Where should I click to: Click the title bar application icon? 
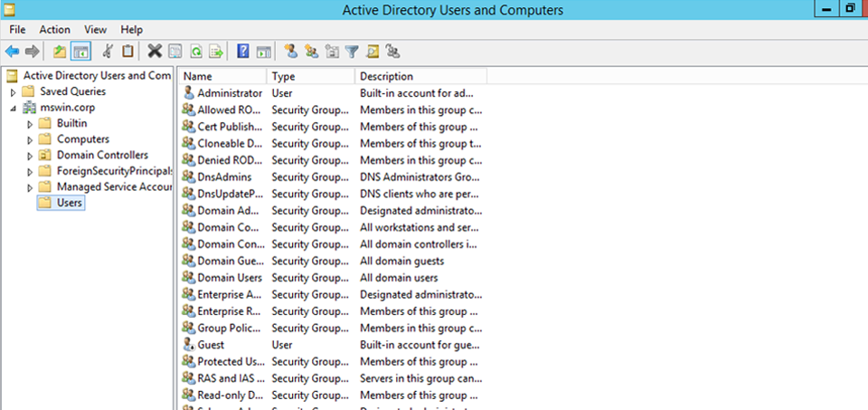tap(8, 9)
